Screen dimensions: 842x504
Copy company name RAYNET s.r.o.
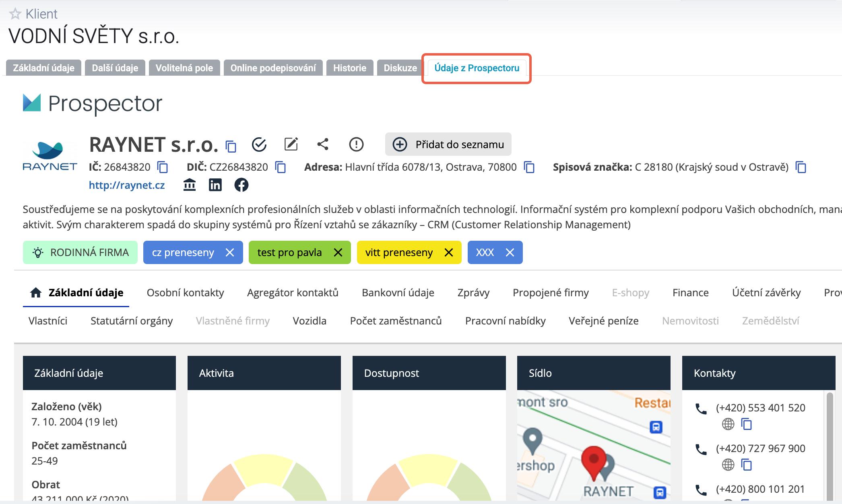coord(231,146)
